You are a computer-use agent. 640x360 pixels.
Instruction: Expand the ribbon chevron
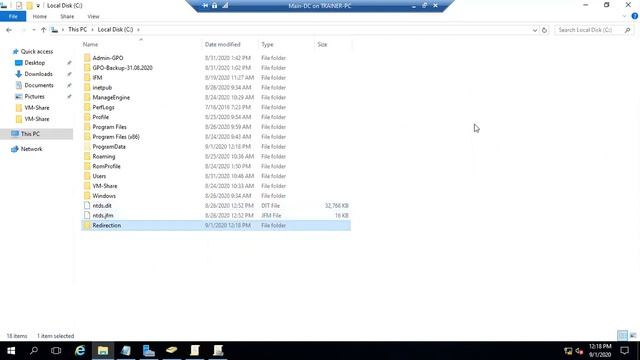tap(624, 16)
